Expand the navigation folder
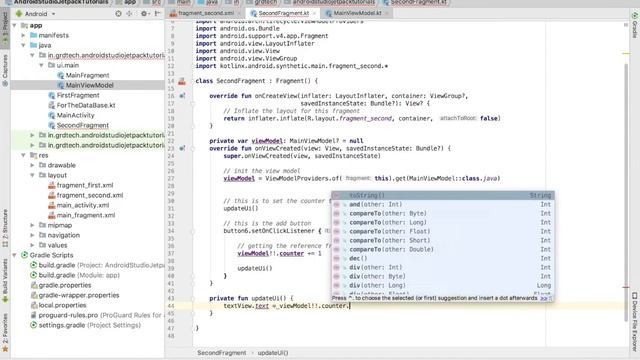640x360 pixels. point(32,236)
